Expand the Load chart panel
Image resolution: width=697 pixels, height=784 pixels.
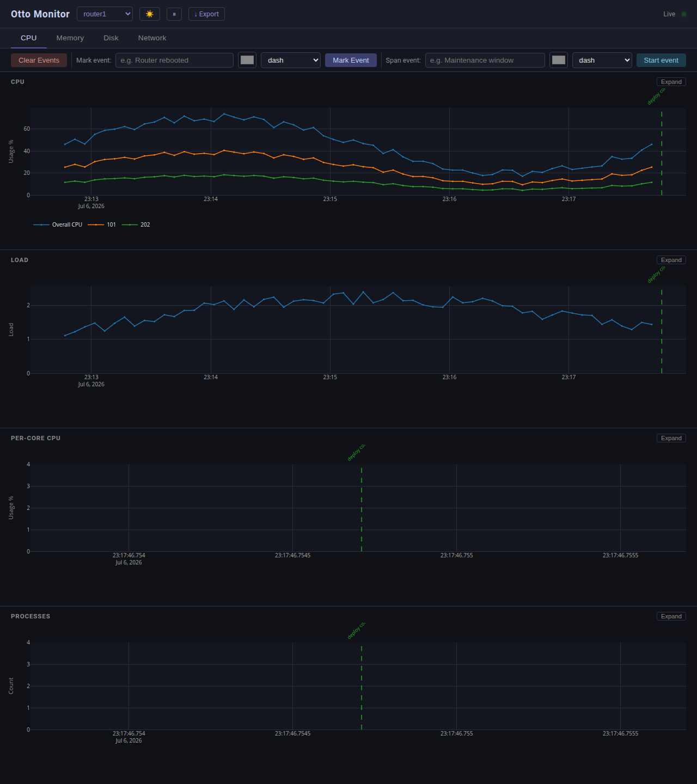[671, 260]
